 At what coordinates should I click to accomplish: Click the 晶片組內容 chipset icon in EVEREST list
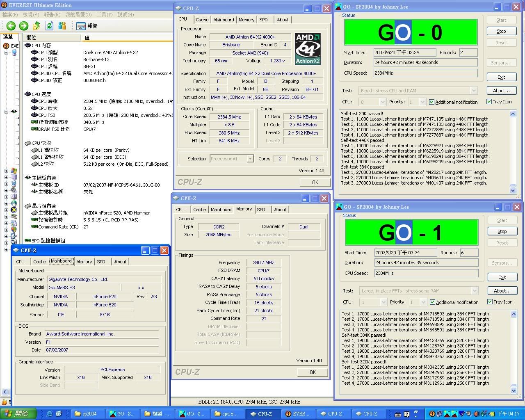point(28,205)
